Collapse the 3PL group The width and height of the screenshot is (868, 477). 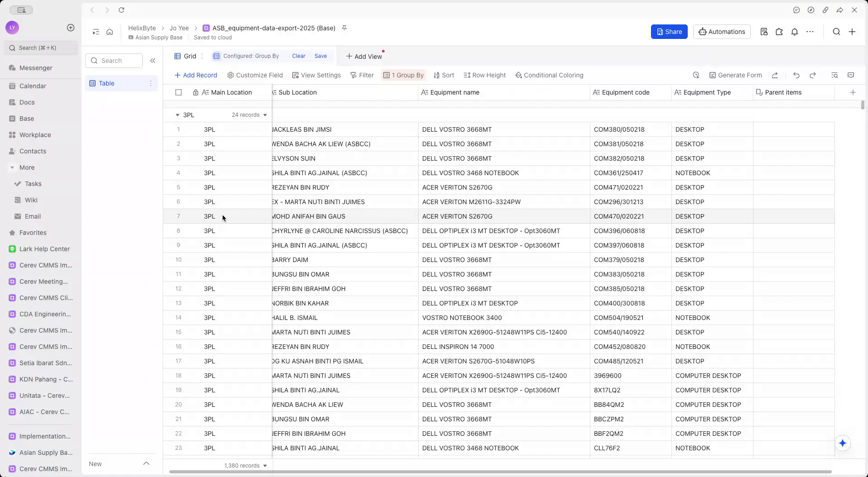[177, 115]
